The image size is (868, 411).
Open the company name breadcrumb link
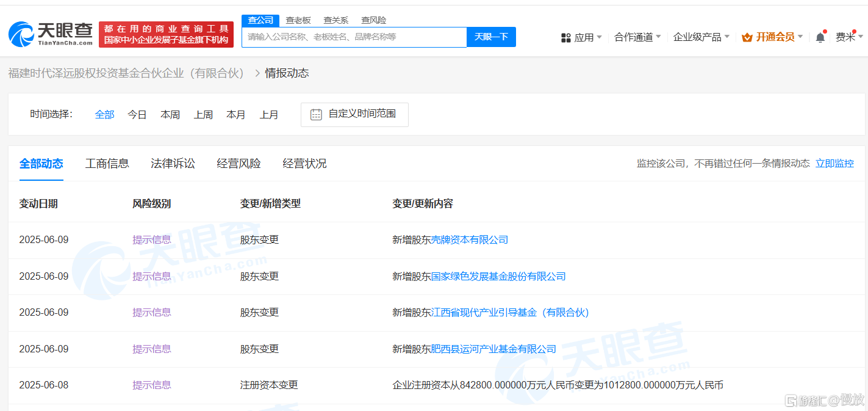(126, 73)
